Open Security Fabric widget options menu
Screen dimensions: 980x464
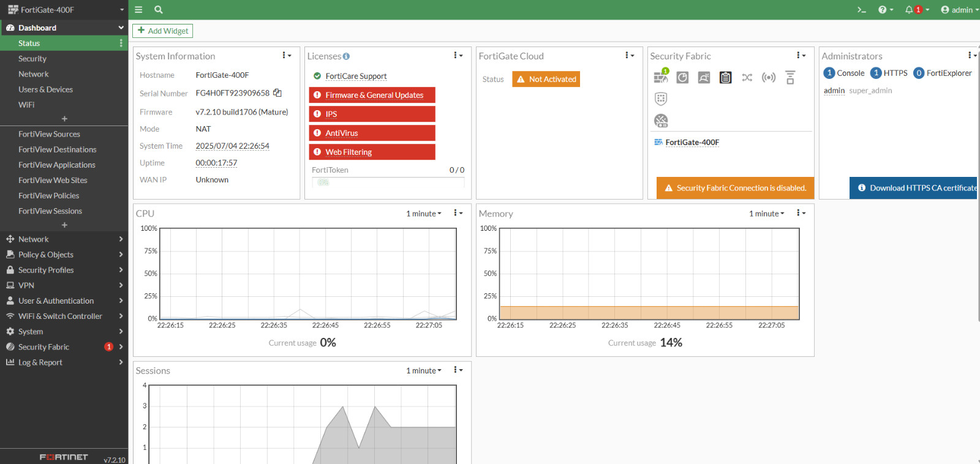(801, 55)
